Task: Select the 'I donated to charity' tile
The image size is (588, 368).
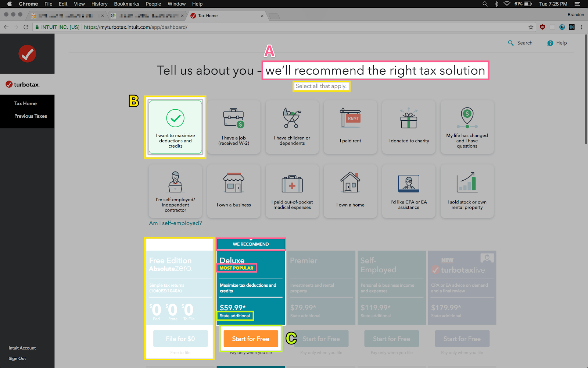Action: [x=409, y=127]
